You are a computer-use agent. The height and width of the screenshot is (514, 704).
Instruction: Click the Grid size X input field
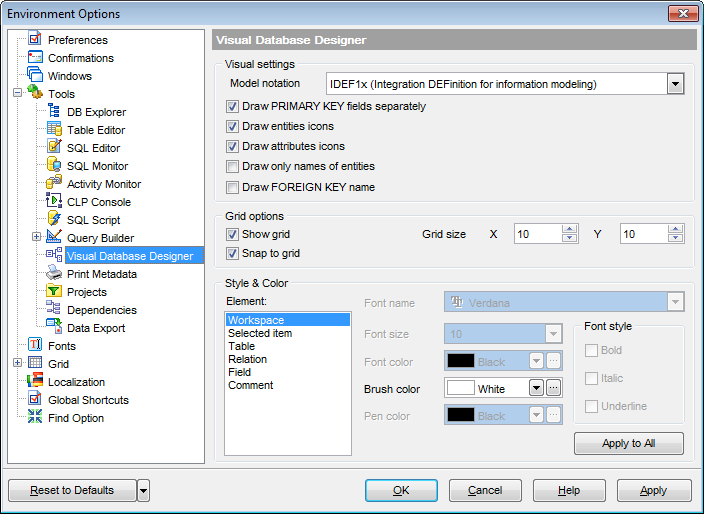[x=537, y=234]
